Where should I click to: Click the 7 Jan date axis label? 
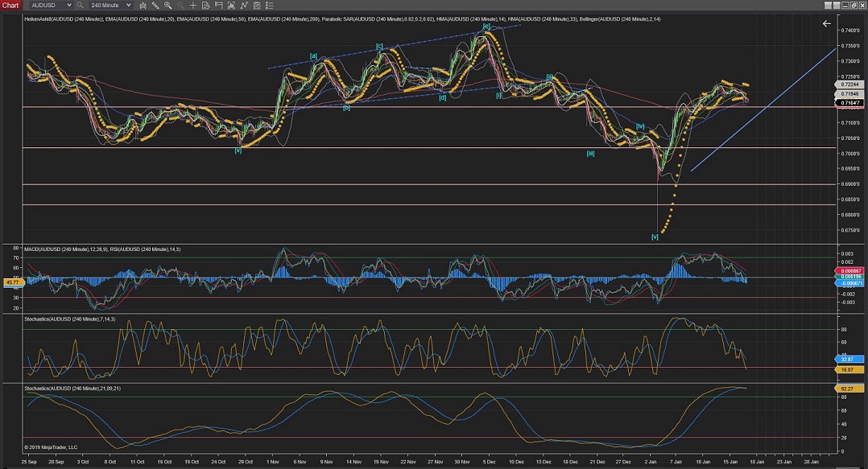pyautogui.click(x=676, y=462)
